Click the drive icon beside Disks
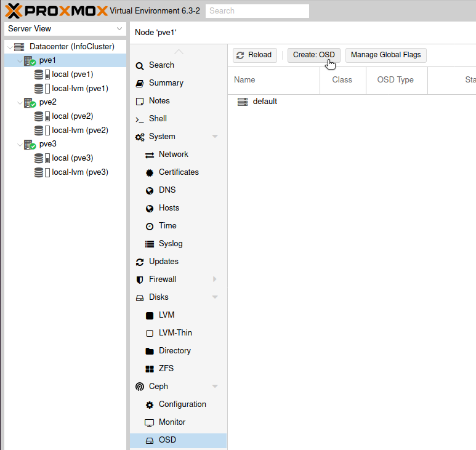476x450 pixels. coord(140,298)
